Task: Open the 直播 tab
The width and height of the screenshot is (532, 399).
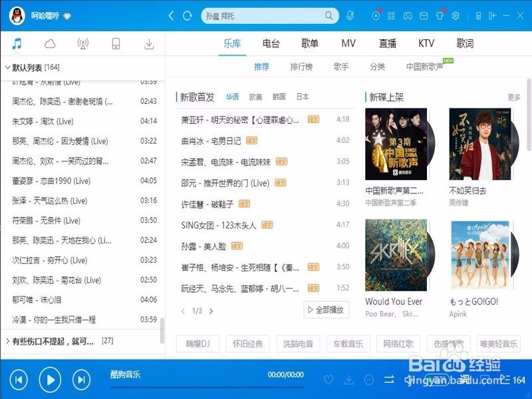Action: pyautogui.click(x=388, y=43)
